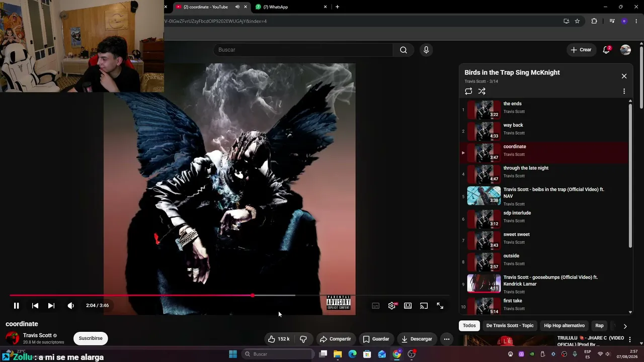Viewport: 644px width, 362px height.
Task: Toggle playlist loop
Action: click(x=468, y=91)
